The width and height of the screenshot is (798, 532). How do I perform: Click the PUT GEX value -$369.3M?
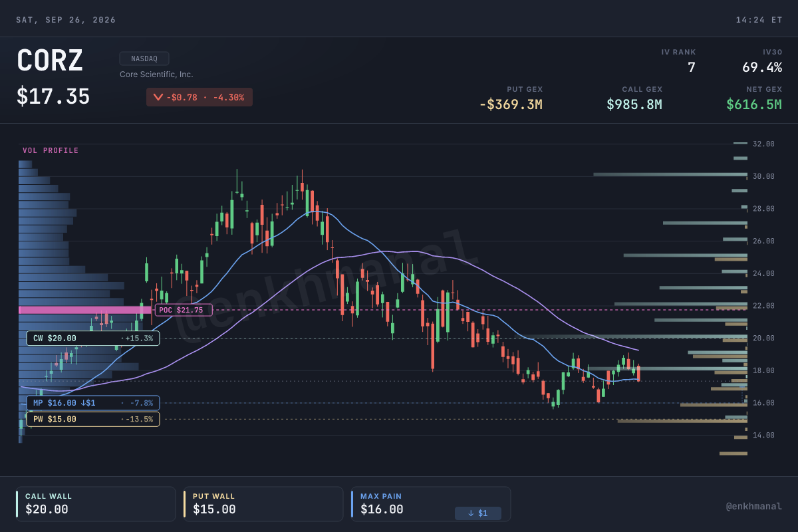point(511,104)
